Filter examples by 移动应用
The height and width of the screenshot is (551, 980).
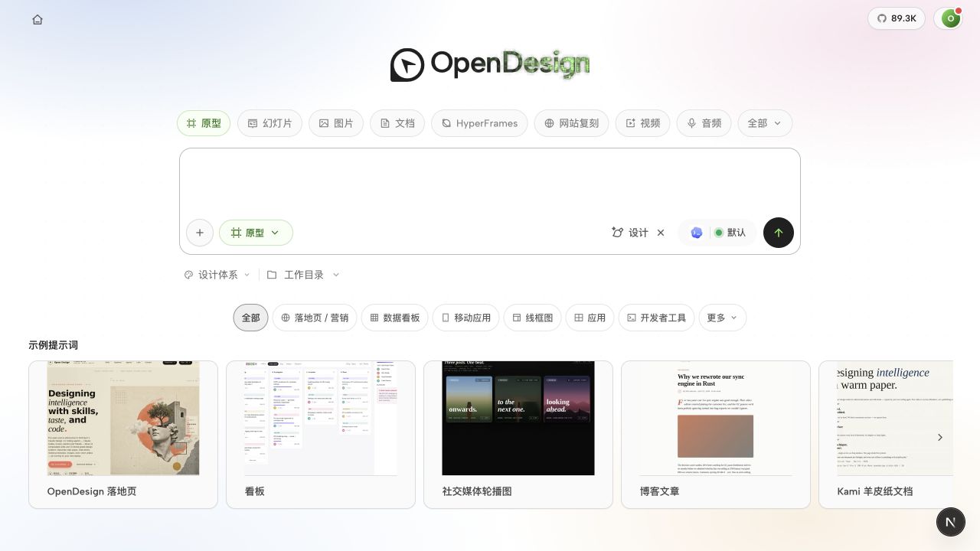pyautogui.click(x=466, y=318)
